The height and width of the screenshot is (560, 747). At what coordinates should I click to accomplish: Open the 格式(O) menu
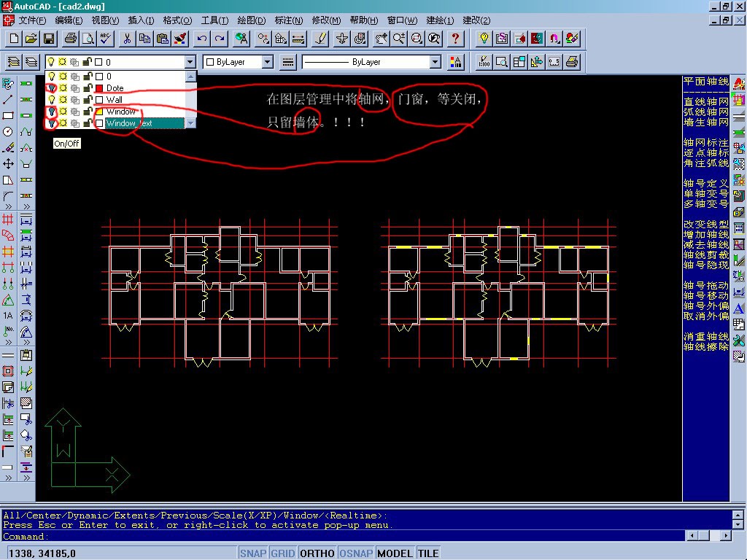click(x=177, y=20)
